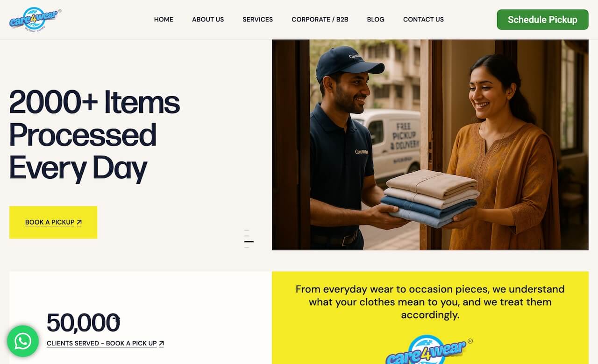Open WhatsApp chat floating icon
The image size is (598, 364).
click(23, 341)
